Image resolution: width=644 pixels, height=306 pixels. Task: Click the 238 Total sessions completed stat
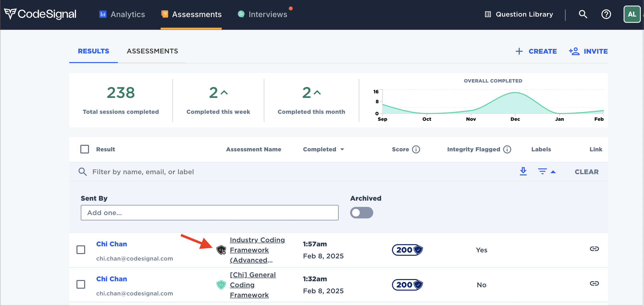pyautogui.click(x=121, y=100)
